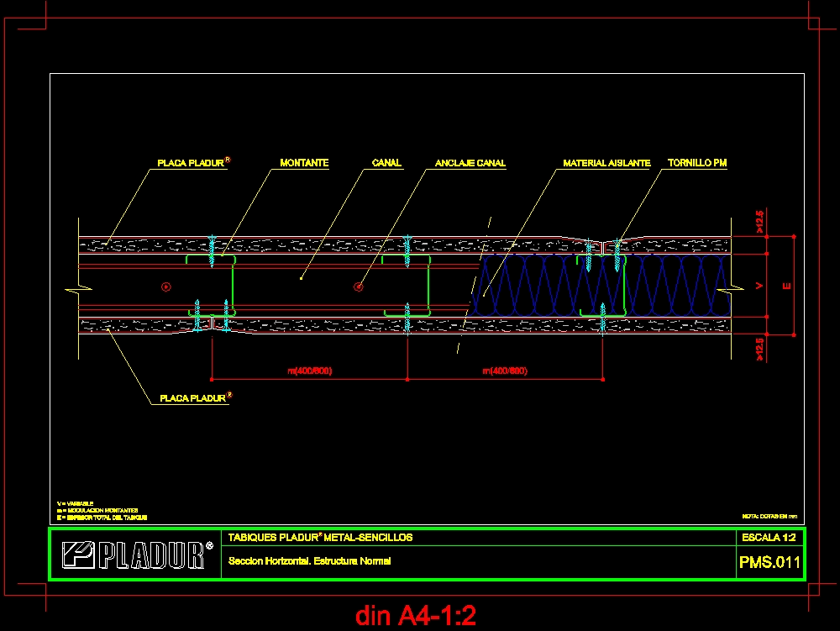Click the MODULACION MONTANTES legend line
The width and height of the screenshot is (840, 631).
97,511
